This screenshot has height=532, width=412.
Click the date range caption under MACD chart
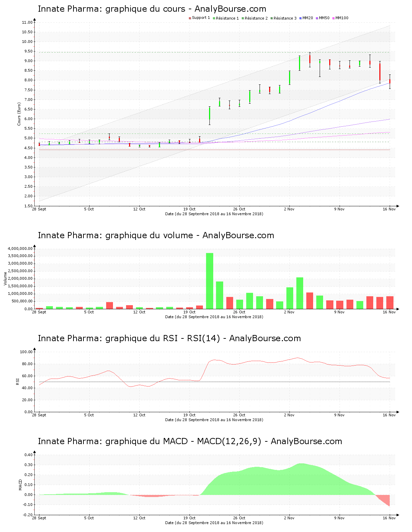(x=214, y=523)
